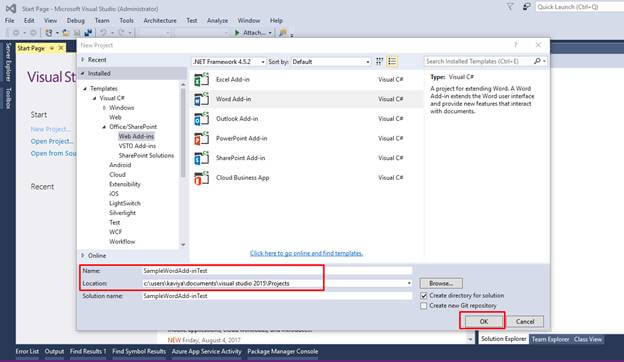
Task: Pin the Start Page tab
Action: [x=51, y=48]
